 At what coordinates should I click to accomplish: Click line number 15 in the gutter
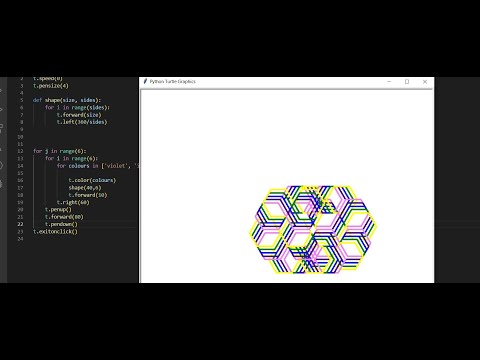[x=20, y=173]
